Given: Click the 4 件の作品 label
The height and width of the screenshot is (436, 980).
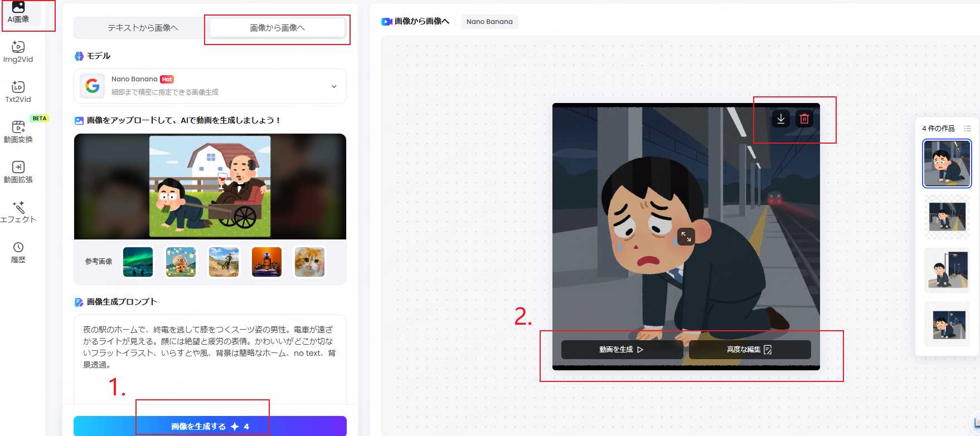Looking at the screenshot, I should pyautogui.click(x=938, y=129).
